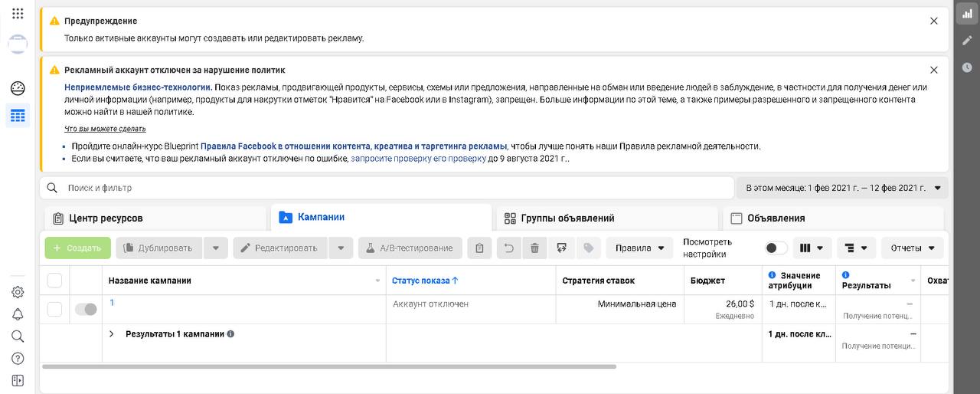Click the "Неприемлемые бизнес-технологии" link
Image resolution: width=980 pixels, height=394 pixels.
[138, 87]
